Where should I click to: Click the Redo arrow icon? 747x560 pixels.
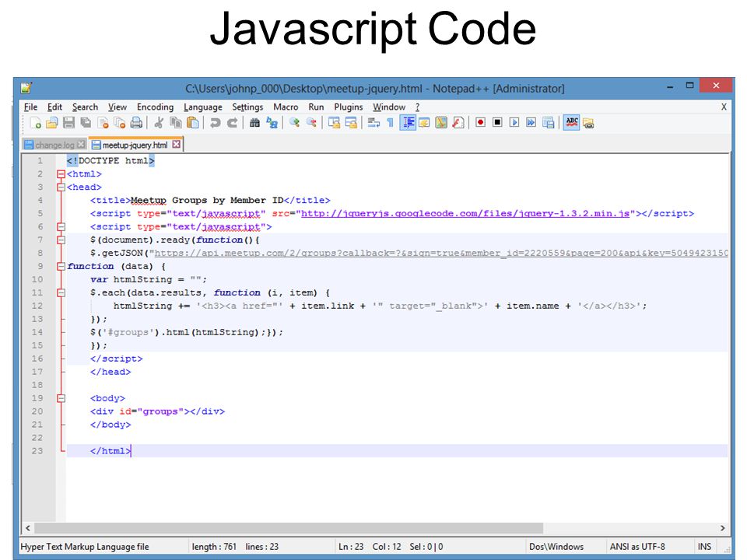(x=232, y=123)
